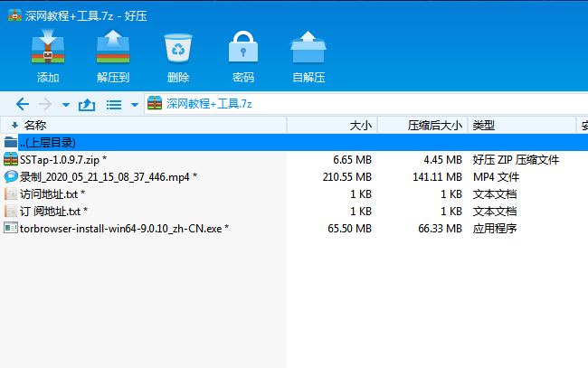The width and height of the screenshot is (588, 368).
Task: Click the archive icon in address bar
Action: coord(155,103)
